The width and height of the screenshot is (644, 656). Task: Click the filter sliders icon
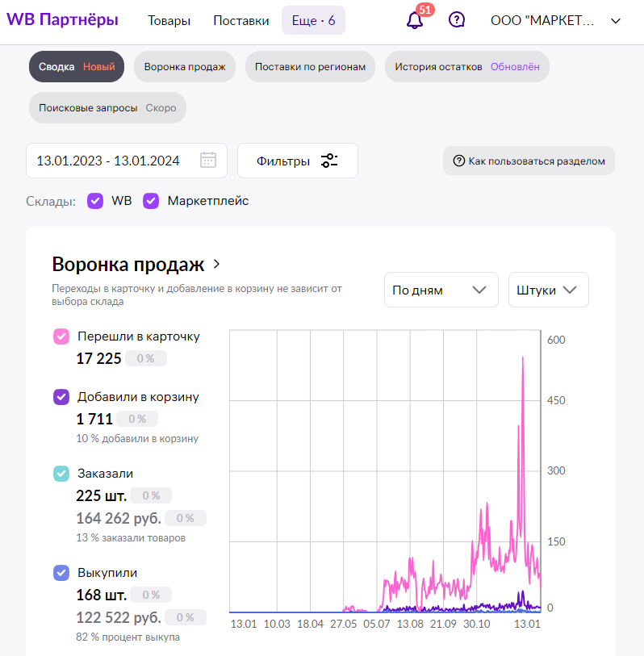(x=329, y=161)
